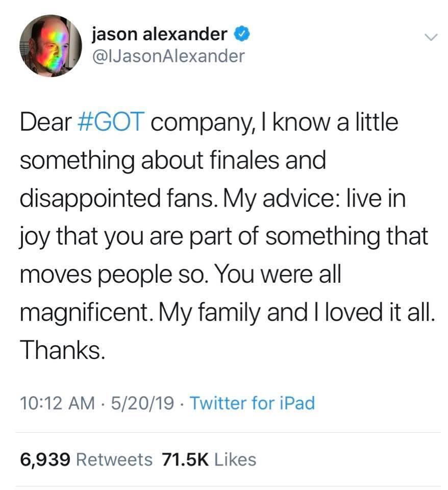Open the Twitter for iPad source link
The width and height of the screenshot is (448, 490).
click(x=252, y=403)
